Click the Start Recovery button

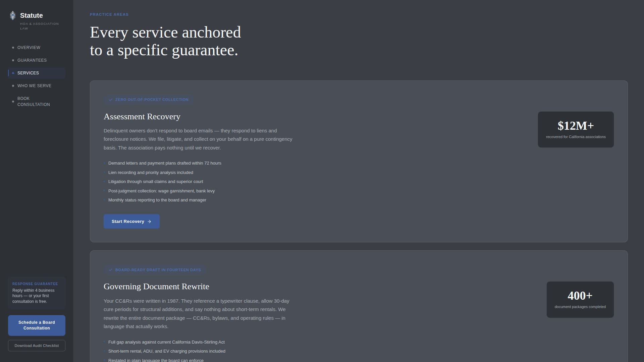(x=131, y=221)
